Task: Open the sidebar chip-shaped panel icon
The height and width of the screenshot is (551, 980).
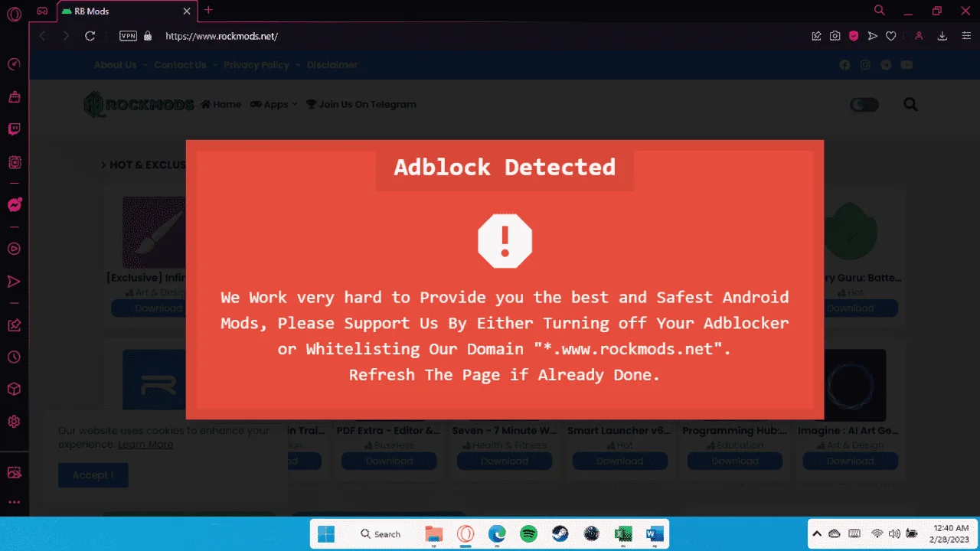Action: point(14,161)
